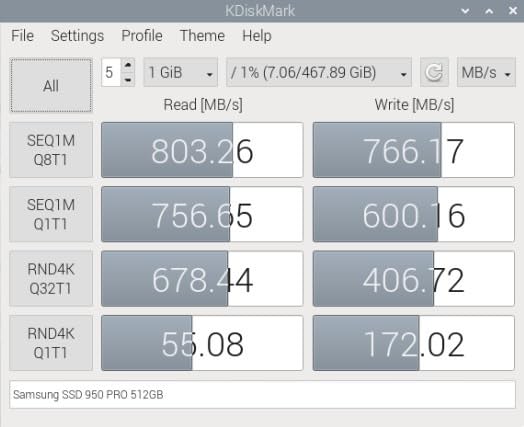Run all benchmarks with All button

(x=51, y=86)
